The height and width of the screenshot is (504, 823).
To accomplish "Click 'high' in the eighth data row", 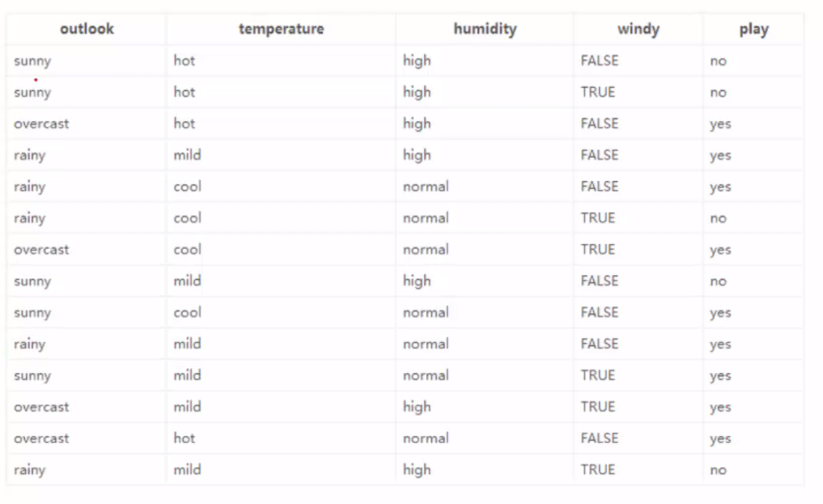I will pyautogui.click(x=417, y=281).
